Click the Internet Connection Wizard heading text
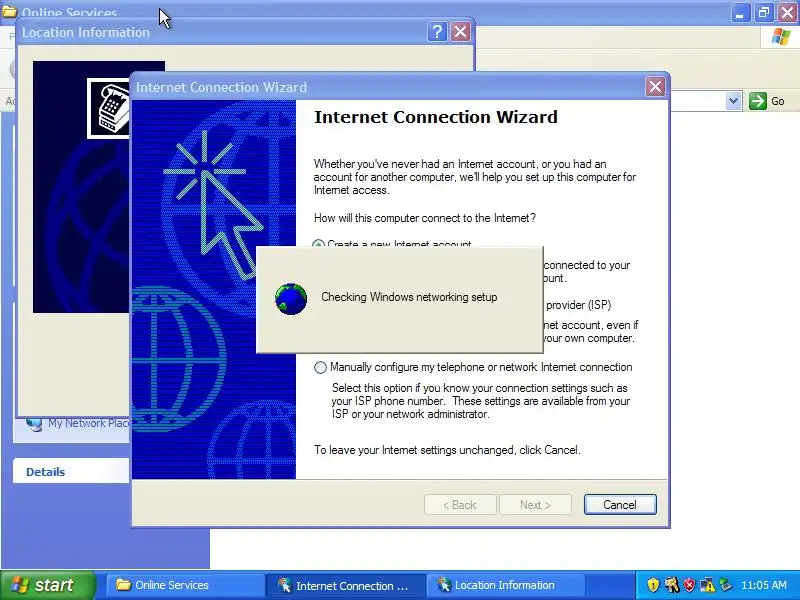The height and width of the screenshot is (600, 800). (x=436, y=117)
